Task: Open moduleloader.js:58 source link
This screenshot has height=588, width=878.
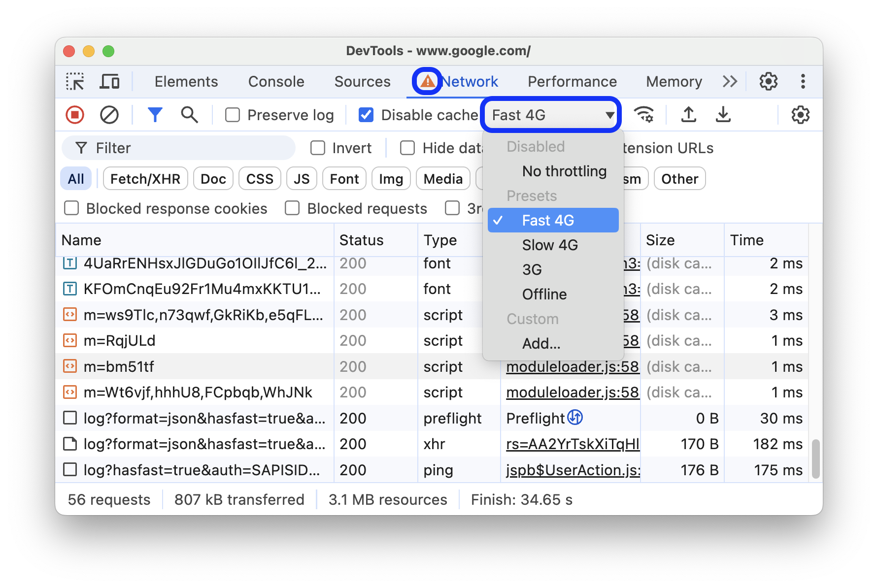Action: (x=572, y=366)
